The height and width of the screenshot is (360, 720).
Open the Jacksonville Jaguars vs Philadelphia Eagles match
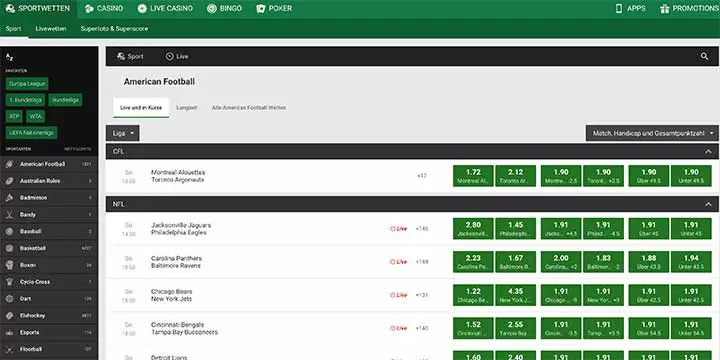(x=181, y=229)
